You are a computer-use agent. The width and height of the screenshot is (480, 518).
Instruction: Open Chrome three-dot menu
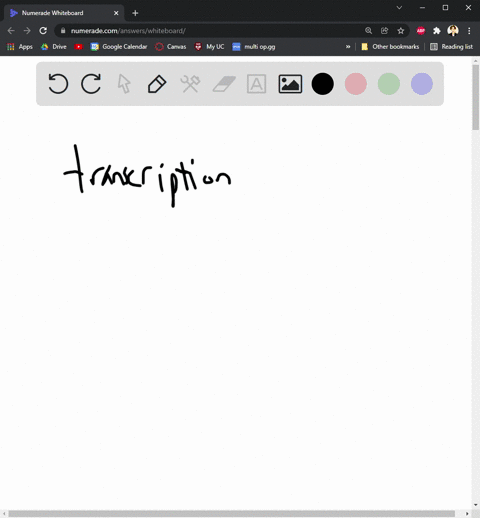click(x=469, y=31)
